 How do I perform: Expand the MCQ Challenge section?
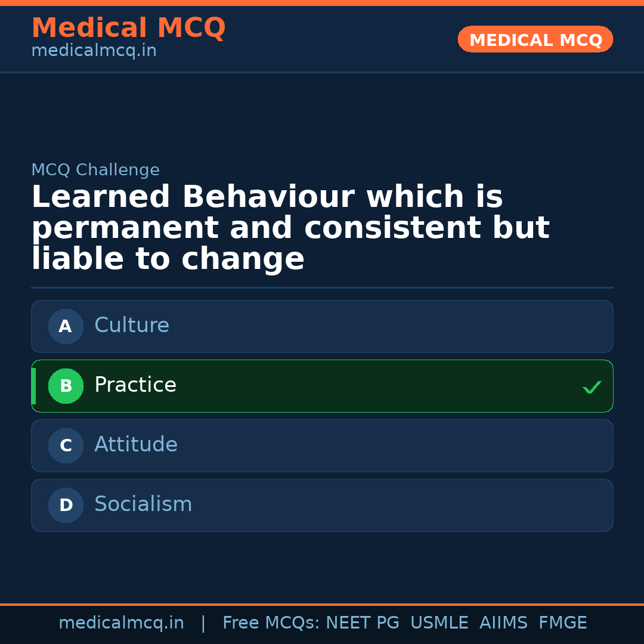pyautogui.click(x=95, y=170)
